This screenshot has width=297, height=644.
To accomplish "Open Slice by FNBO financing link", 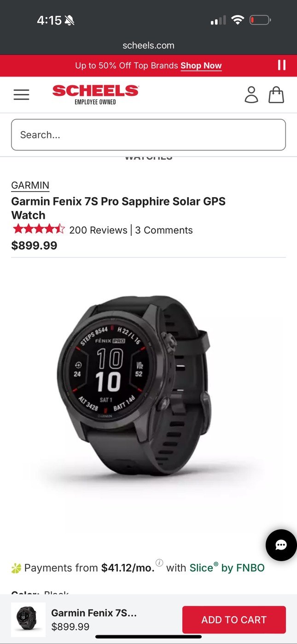I will pos(227,568).
